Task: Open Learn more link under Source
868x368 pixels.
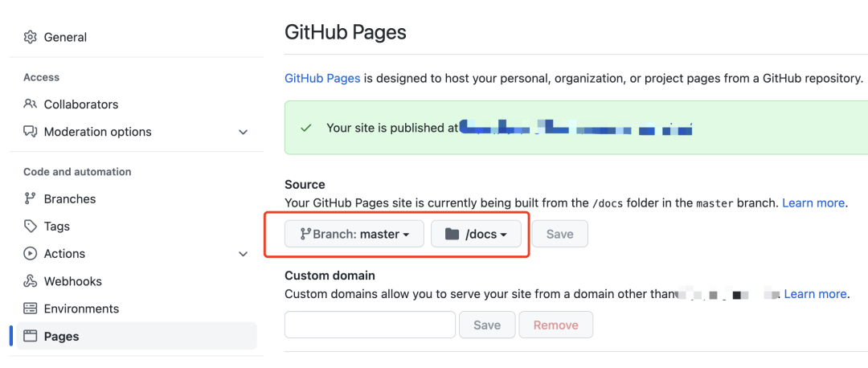Action: 813,203
